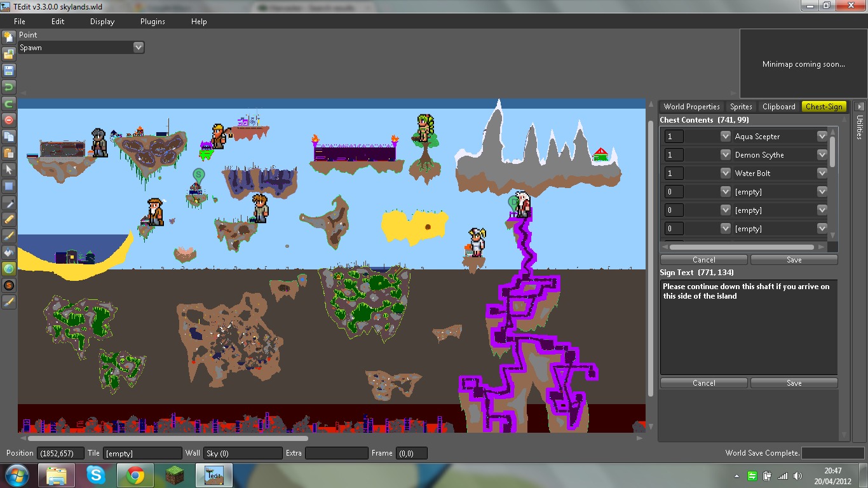Viewport: 868px width, 488px height.
Task: Select the orange S Sprite tool
Action: click(9, 285)
